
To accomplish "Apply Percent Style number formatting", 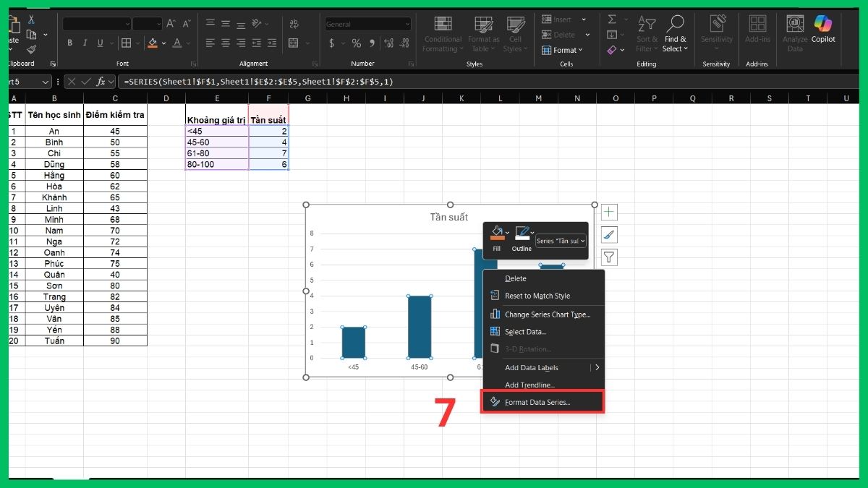I will click(x=355, y=43).
